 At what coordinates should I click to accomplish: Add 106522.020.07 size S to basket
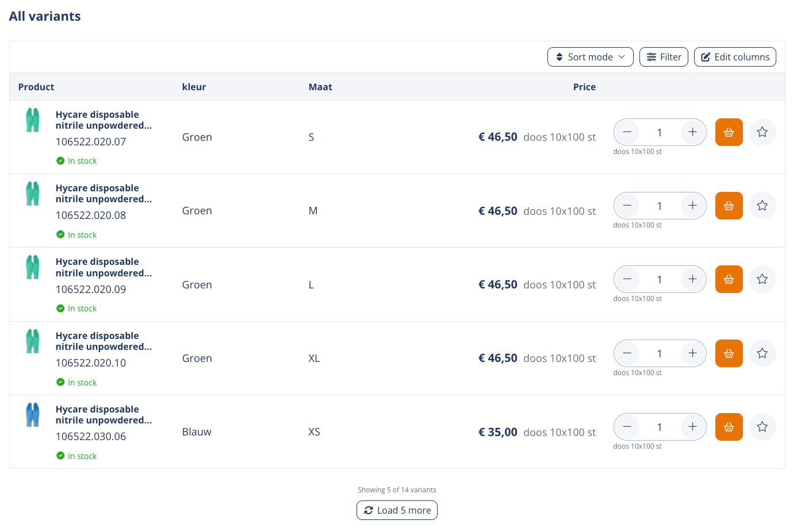point(729,132)
